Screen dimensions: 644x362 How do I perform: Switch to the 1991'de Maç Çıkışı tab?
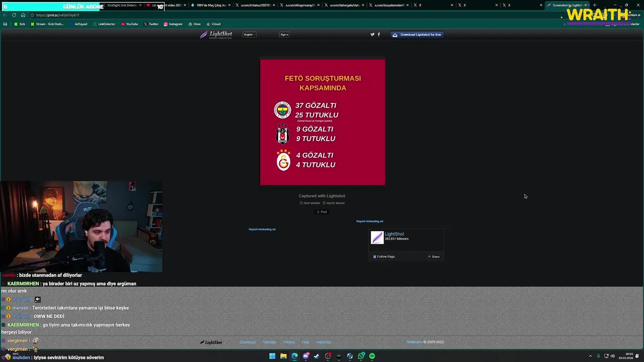pyautogui.click(x=210, y=5)
